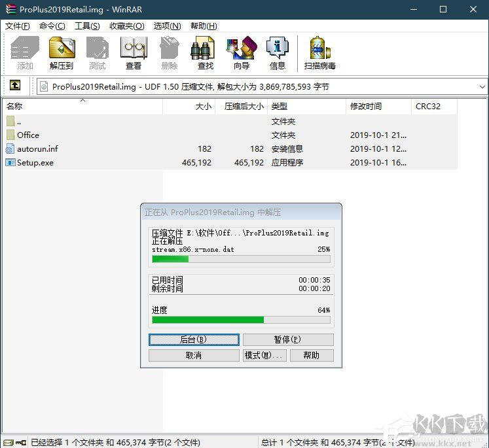Open the 工具(S) menu

tap(87, 26)
